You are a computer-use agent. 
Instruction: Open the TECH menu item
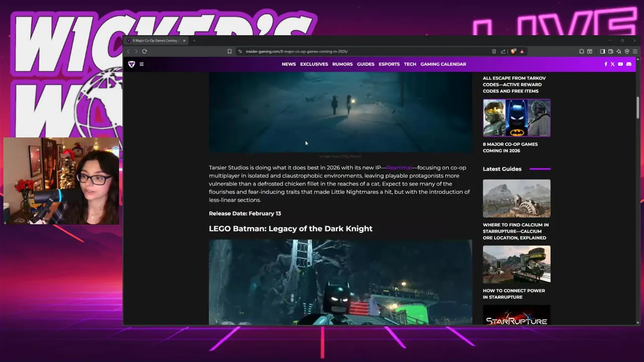click(410, 64)
